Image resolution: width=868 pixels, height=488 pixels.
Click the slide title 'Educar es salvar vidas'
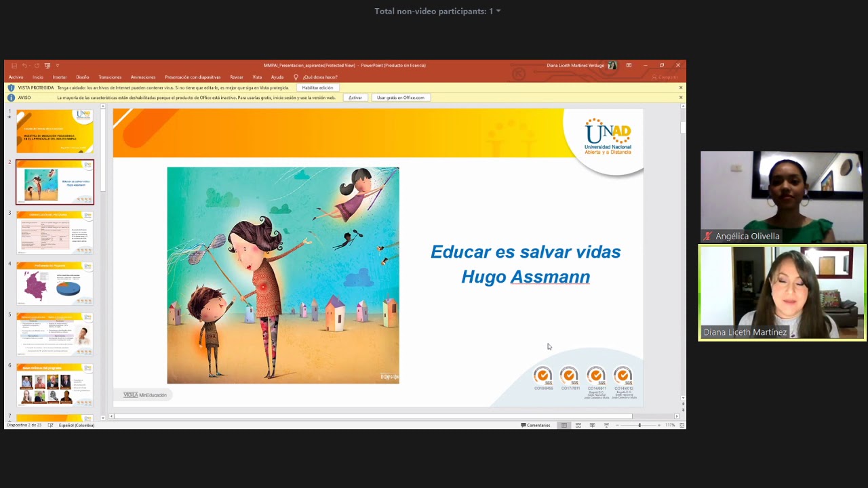(526, 251)
